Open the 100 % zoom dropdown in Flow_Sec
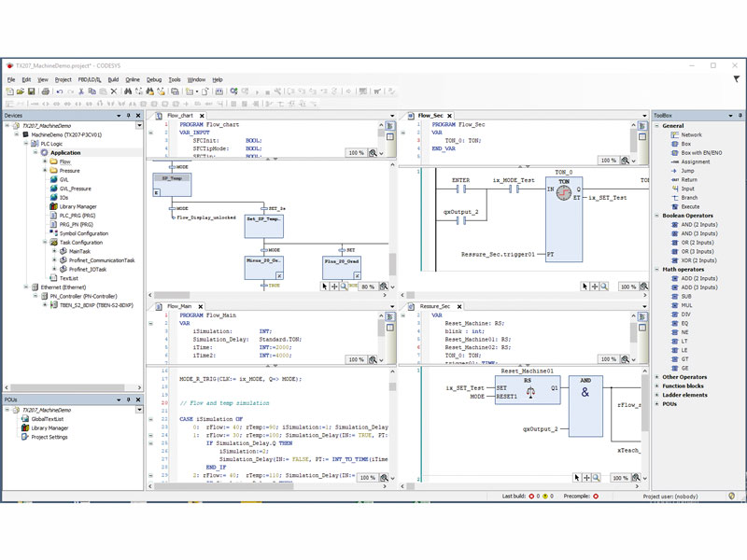The height and width of the screenshot is (560, 747). [609, 160]
